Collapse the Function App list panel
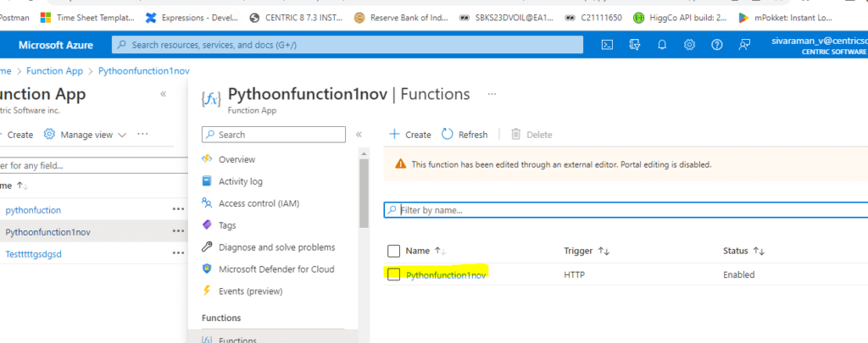The image size is (868, 343). click(x=164, y=95)
